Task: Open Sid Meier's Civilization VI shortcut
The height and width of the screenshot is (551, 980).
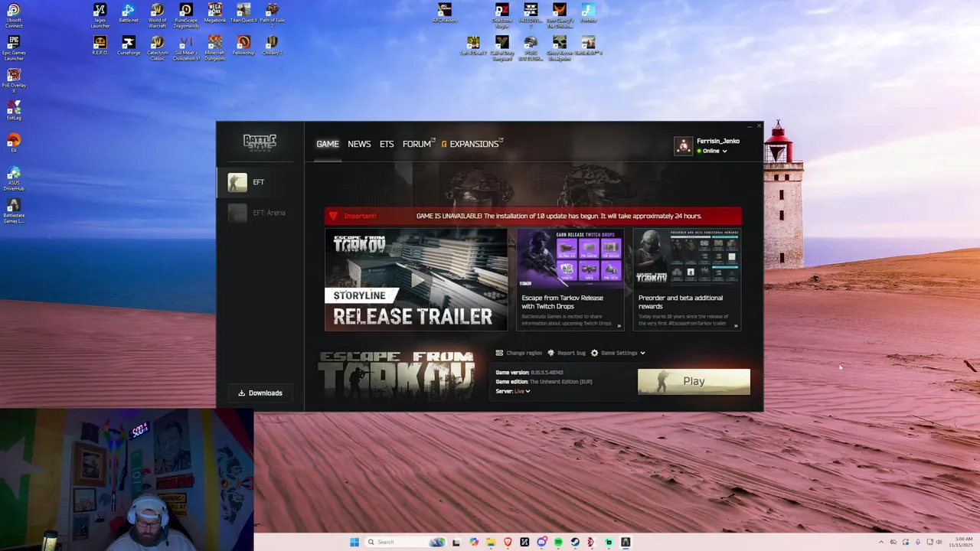Action: pos(186,48)
